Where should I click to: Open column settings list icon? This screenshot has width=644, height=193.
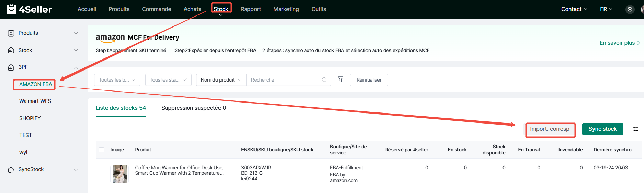coord(635,129)
